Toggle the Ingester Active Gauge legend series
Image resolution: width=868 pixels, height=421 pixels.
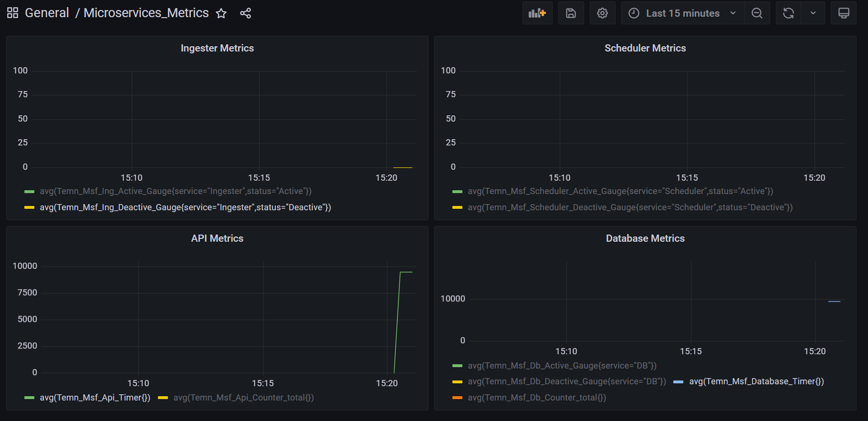click(x=175, y=191)
